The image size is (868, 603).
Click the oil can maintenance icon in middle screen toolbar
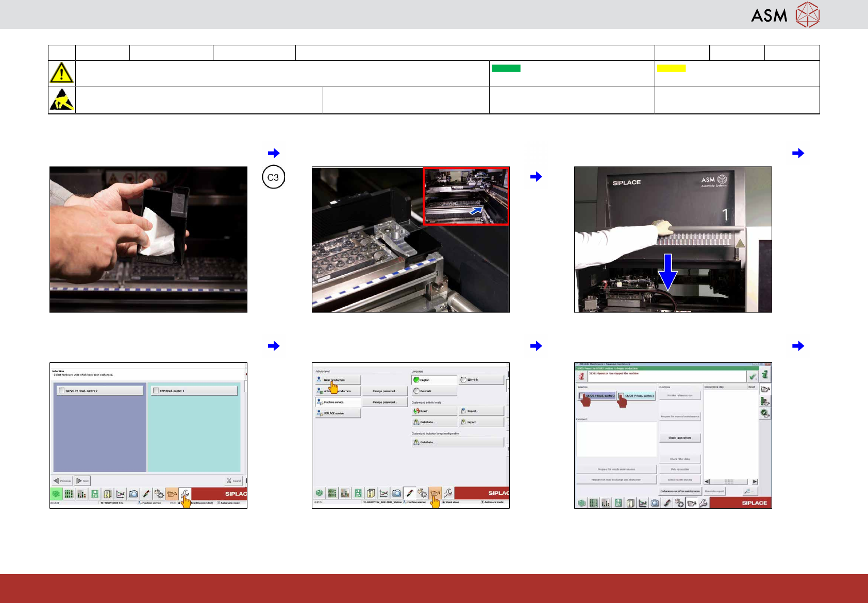point(435,493)
